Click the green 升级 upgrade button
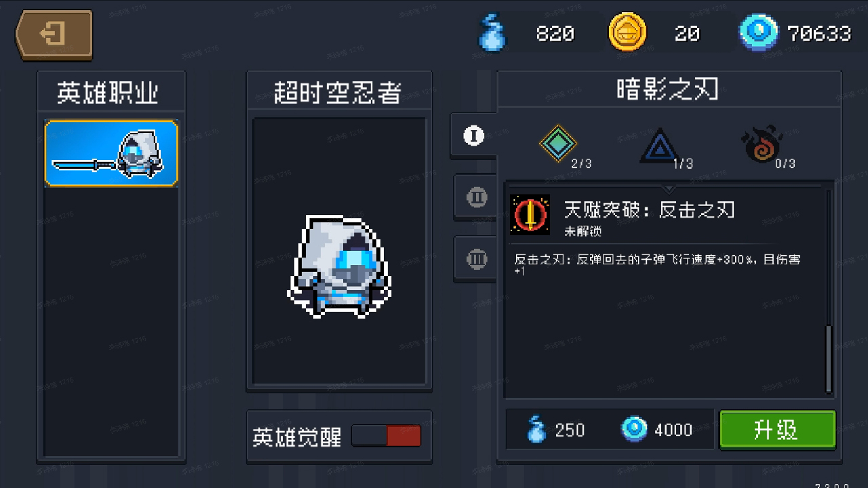 (777, 430)
